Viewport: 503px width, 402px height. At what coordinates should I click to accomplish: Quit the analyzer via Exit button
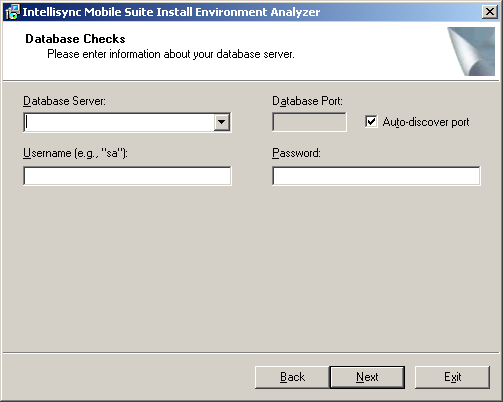452,377
